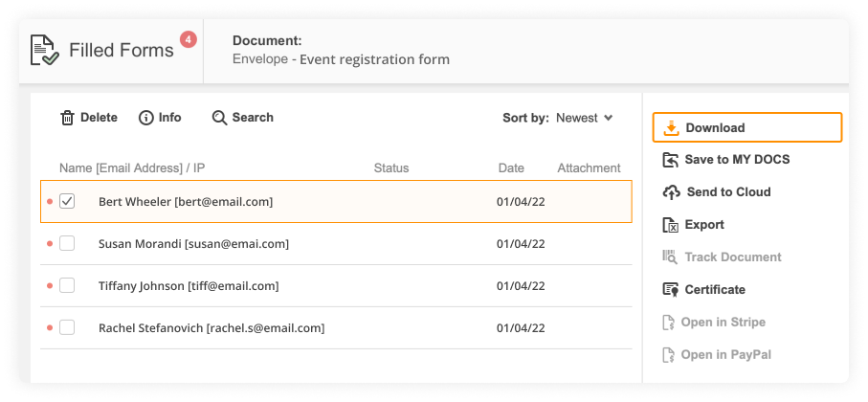Open Info with the circled i icon
The height and width of the screenshot is (402, 868).
pyautogui.click(x=146, y=118)
